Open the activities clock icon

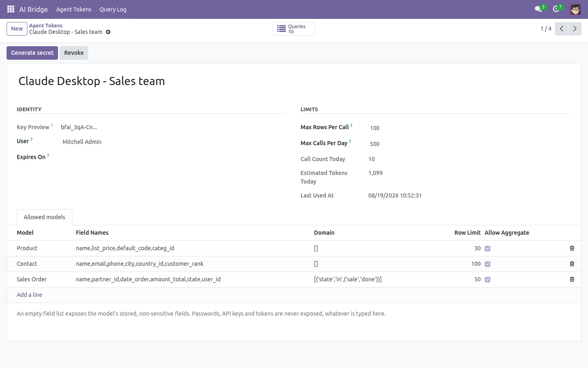pyautogui.click(x=556, y=9)
